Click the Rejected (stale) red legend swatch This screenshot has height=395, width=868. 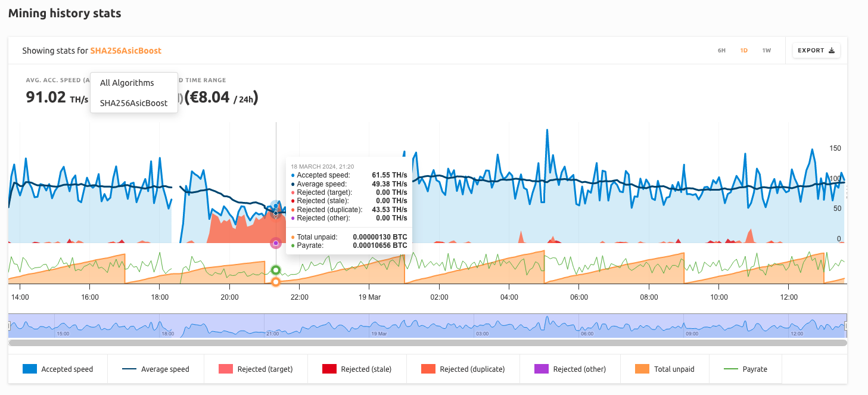pyautogui.click(x=328, y=369)
